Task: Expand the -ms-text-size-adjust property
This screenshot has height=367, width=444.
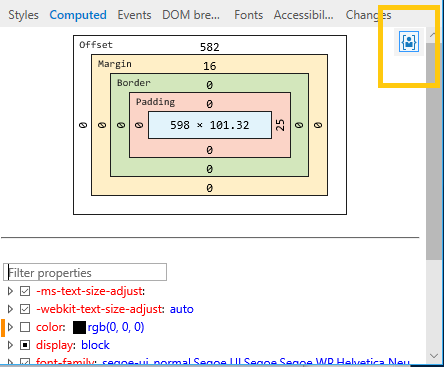Action: tap(10, 291)
